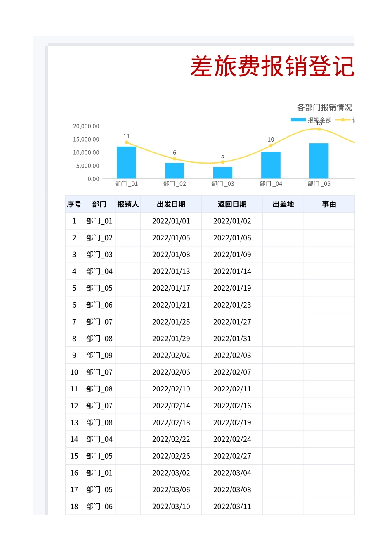Image resolution: width=392 pixels, height=555 pixels.
Task: Select the line peak labeled 15
Action: click(x=319, y=129)
